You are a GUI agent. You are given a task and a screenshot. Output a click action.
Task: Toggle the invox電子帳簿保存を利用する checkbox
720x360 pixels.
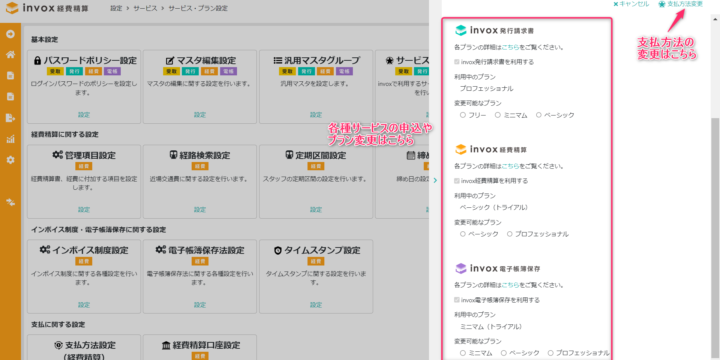point(456,300)
